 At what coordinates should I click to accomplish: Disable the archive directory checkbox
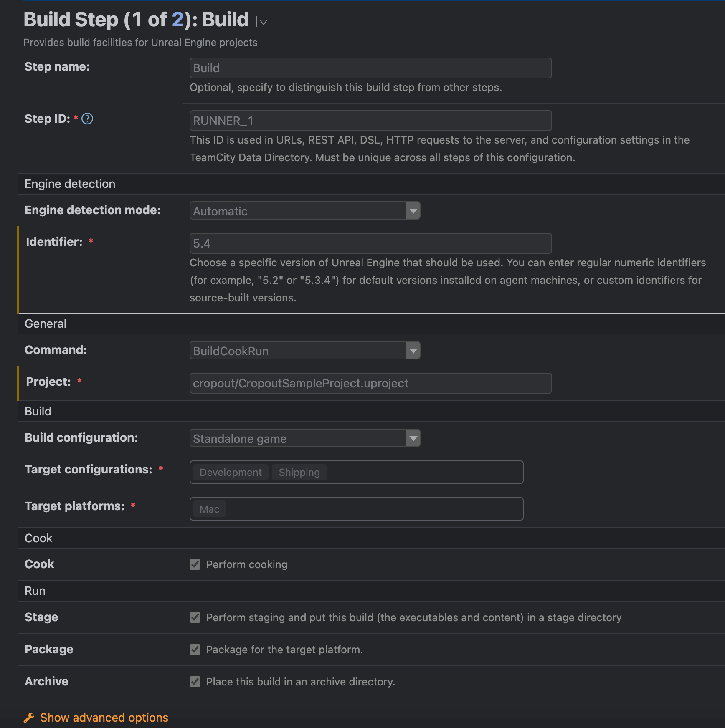195,682
